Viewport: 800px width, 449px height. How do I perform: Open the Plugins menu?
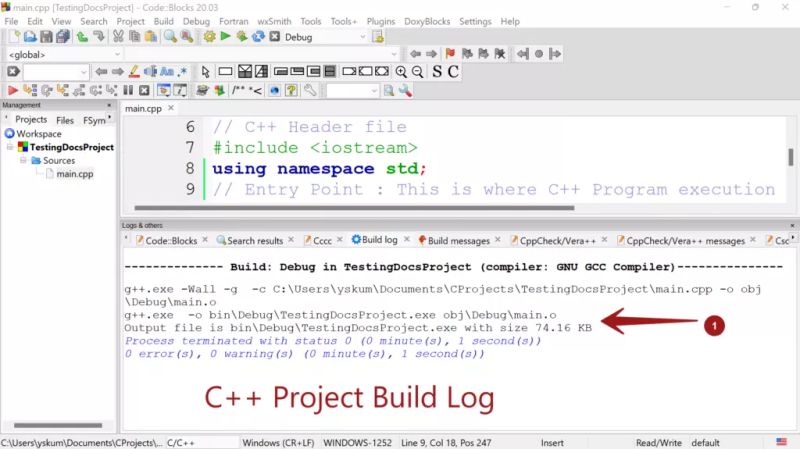click(x=381, y=21)
